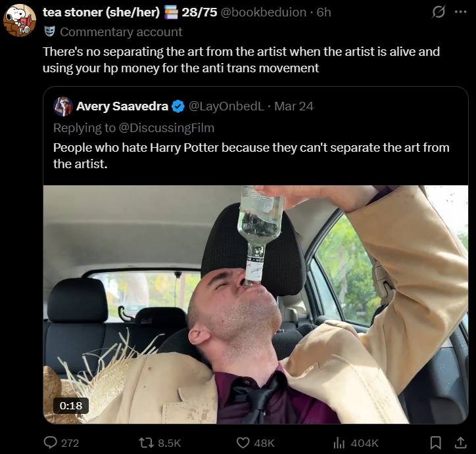This screenshot has height=454, width=476.
Task: Click the Mar 24 quoted tweet date
Action: tap(294, 106)
